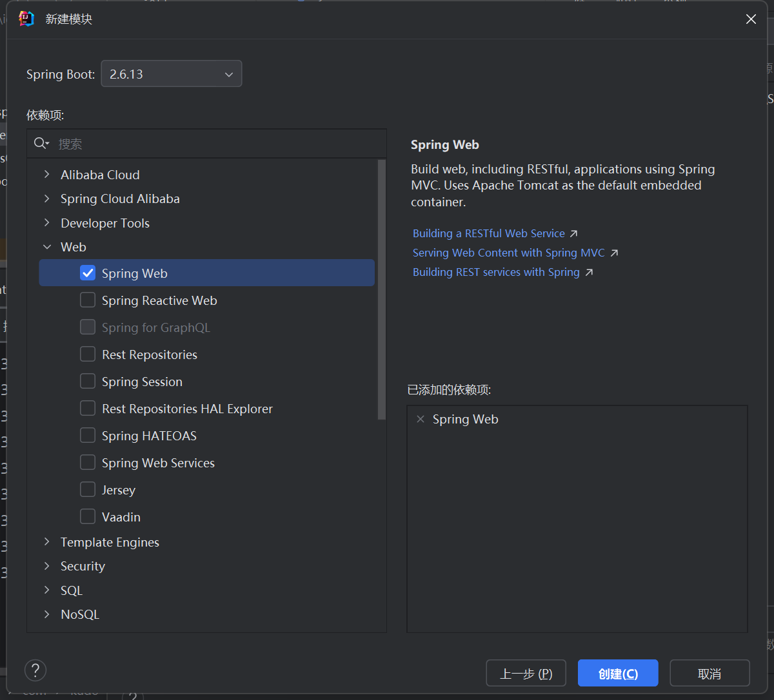This screenshot has width=774, height=700.
Task: Click external arrow beside Building REST services link
Action: point(589,272)
